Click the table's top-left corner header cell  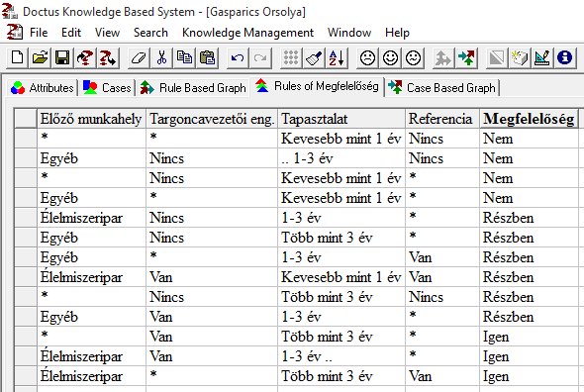click(26, 119)
